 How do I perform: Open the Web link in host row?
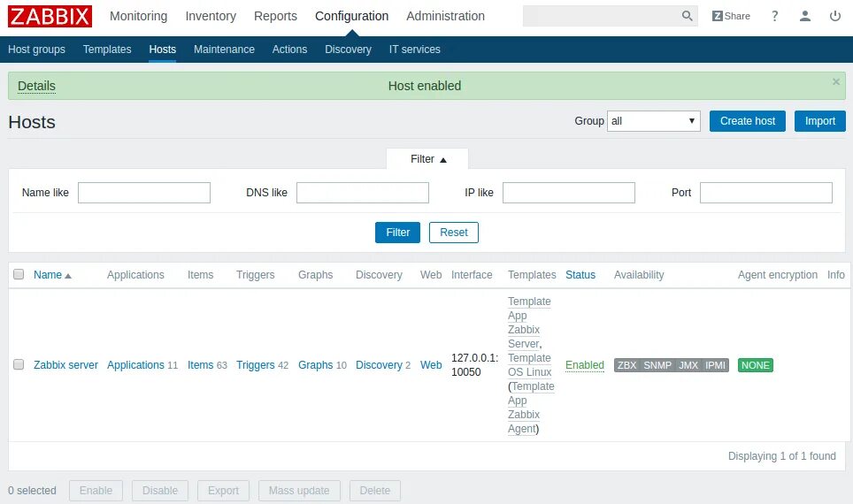(431, 365)
